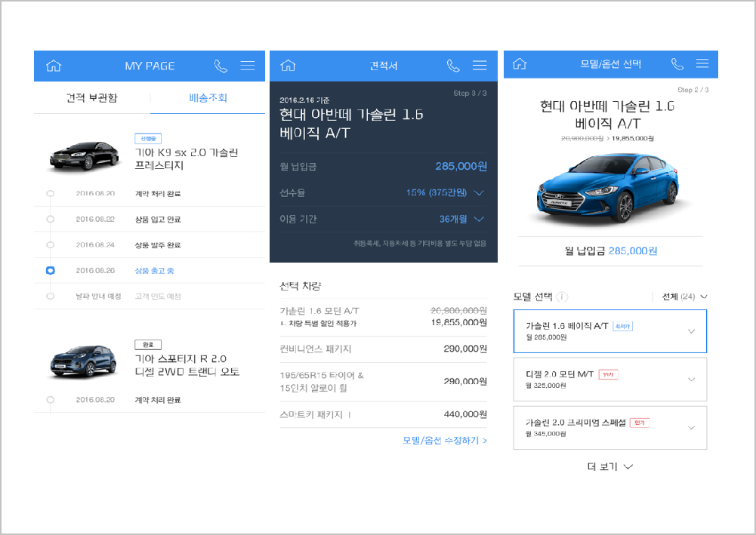Open the 전체 (24) filter dropdown
This screenshot has width=756, height=535.
coord(684,297)
